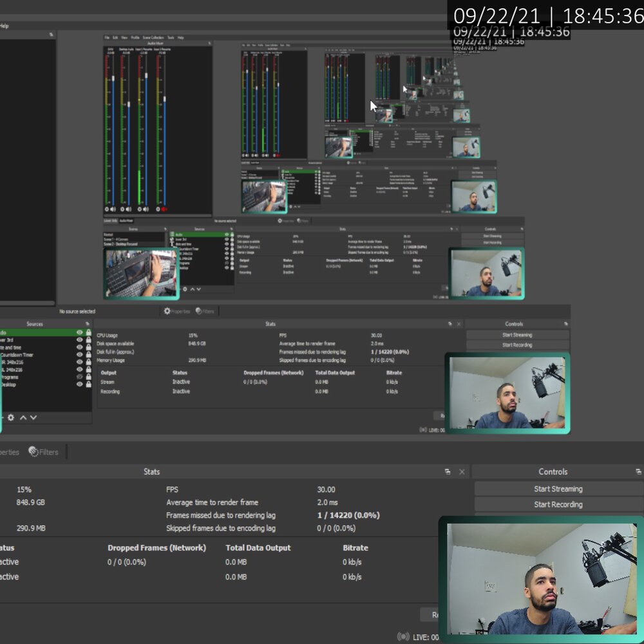Open source settings gear under largest Sources list

pos(10,417)
